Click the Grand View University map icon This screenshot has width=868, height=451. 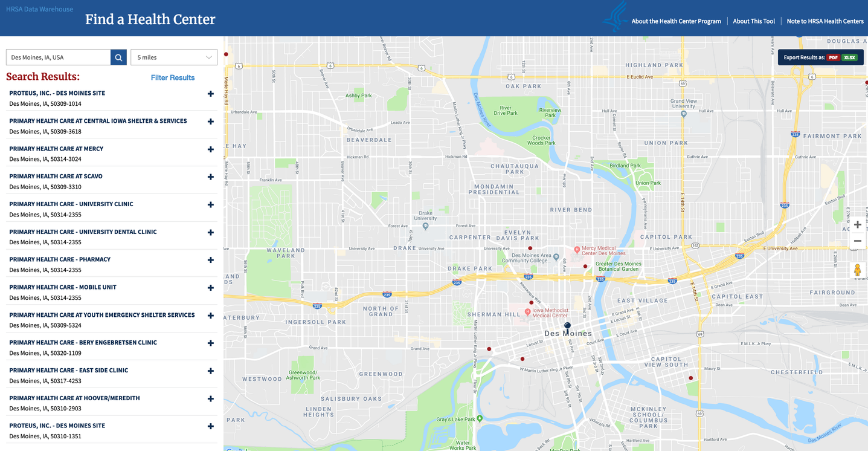click(x=683, y=113)
